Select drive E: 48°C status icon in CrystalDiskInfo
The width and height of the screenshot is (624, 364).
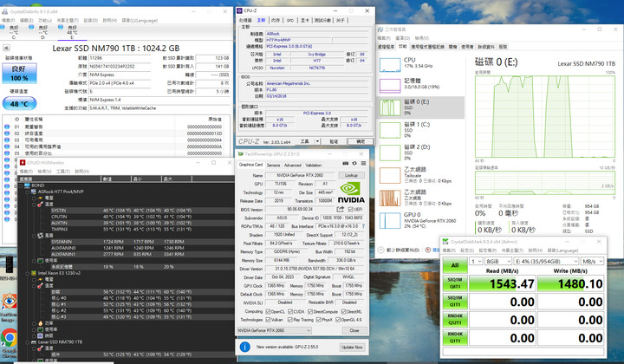pos(61,27)
